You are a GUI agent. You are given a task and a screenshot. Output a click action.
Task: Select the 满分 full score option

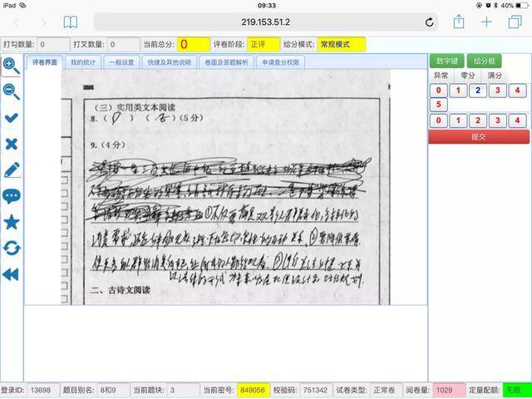(495, 76)
